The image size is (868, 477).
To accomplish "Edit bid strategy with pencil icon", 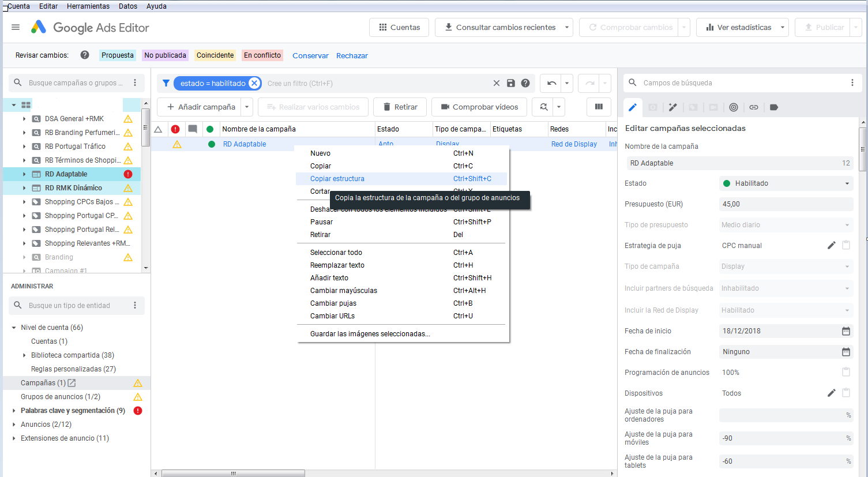I will pyautogui.click(x=831, y=245).
